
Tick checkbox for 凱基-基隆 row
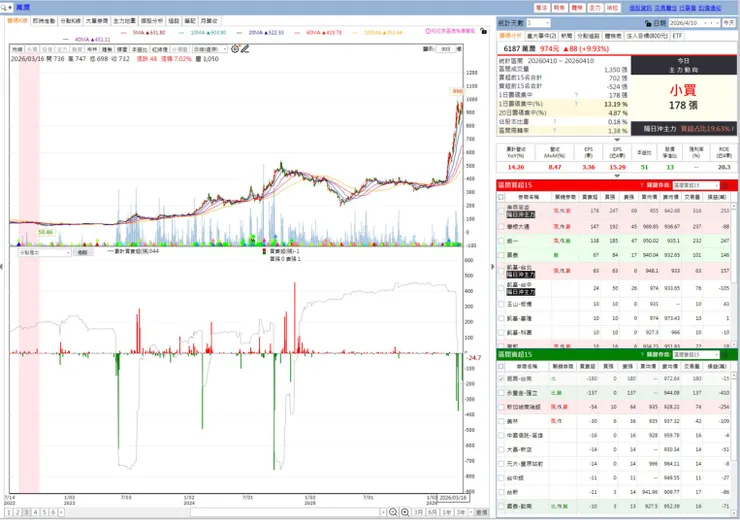[x=501, y=319]
